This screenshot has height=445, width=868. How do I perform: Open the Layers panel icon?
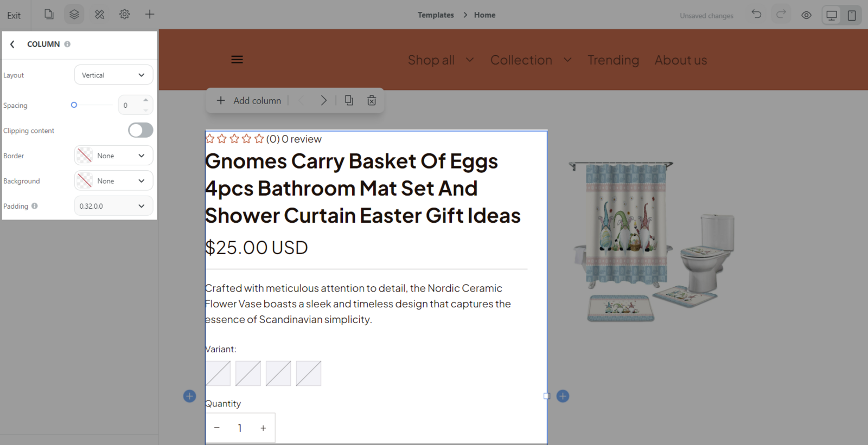pyautogui.click(x=74, y=14)
